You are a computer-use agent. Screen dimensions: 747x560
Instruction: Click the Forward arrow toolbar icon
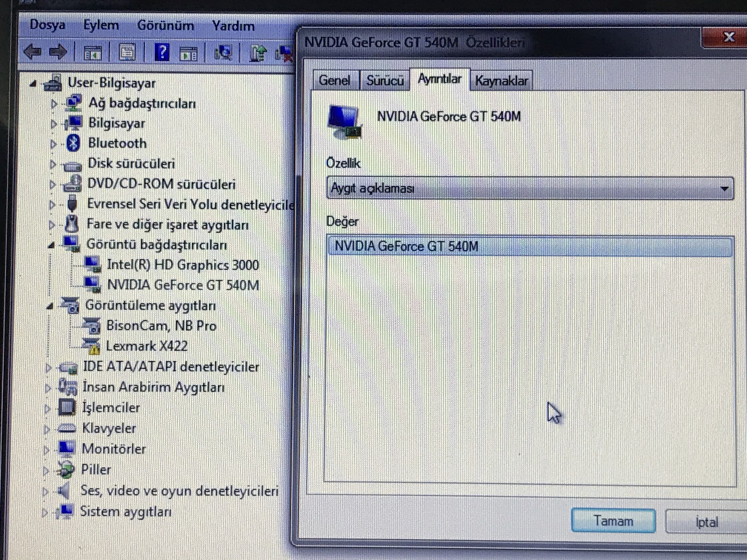58,52
